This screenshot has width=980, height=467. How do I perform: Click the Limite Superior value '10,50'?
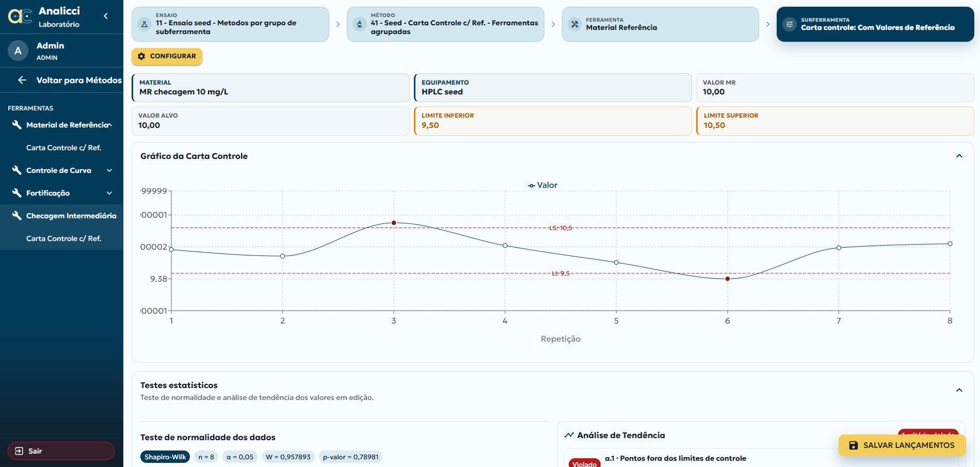pos(714,125)
